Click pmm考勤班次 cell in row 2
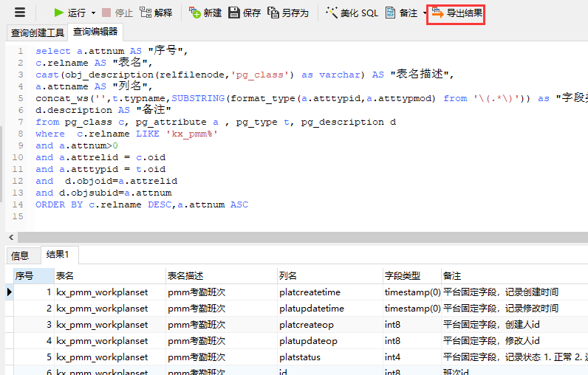Viewport: 588px width, 375px height. click(x=222, y=309)
